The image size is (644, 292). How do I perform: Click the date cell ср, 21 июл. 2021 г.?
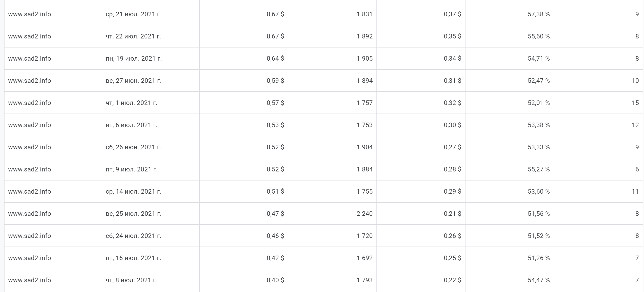pos(134,14)
